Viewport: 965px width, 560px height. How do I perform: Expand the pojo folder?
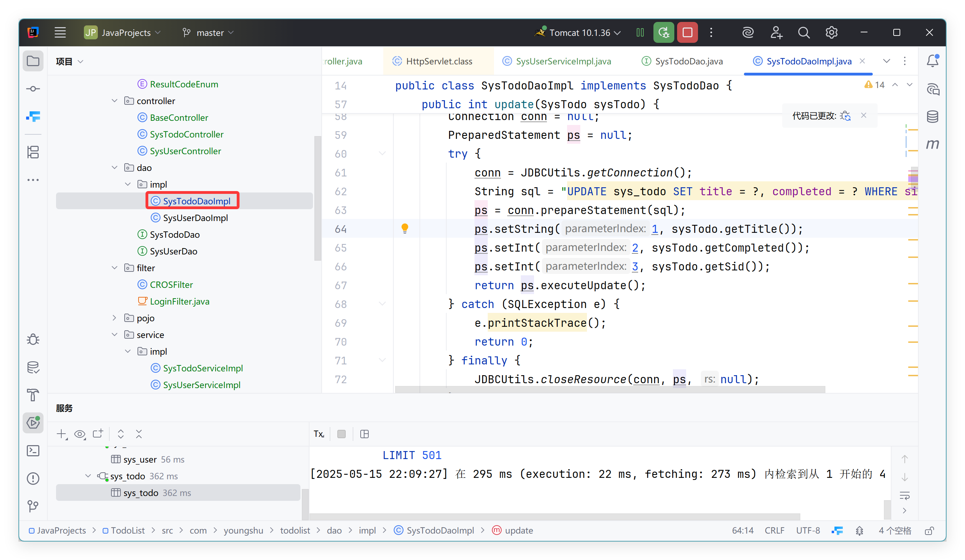coord(115,318)
